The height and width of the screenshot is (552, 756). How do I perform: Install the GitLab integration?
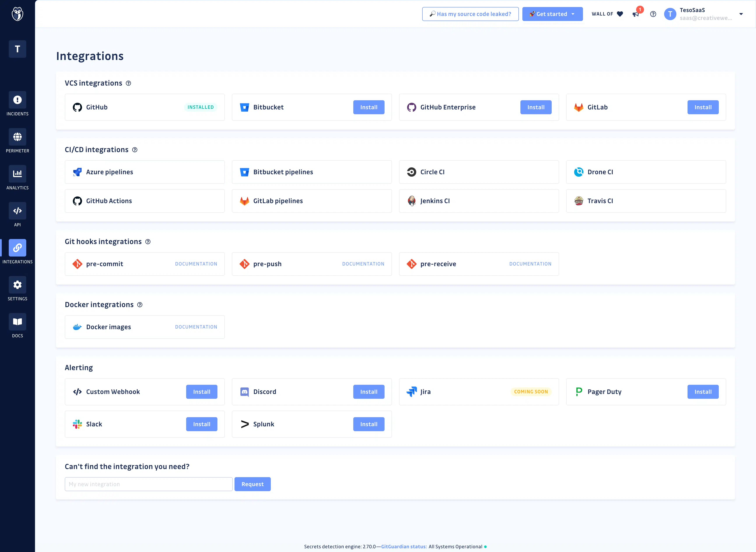pos(703,107)
